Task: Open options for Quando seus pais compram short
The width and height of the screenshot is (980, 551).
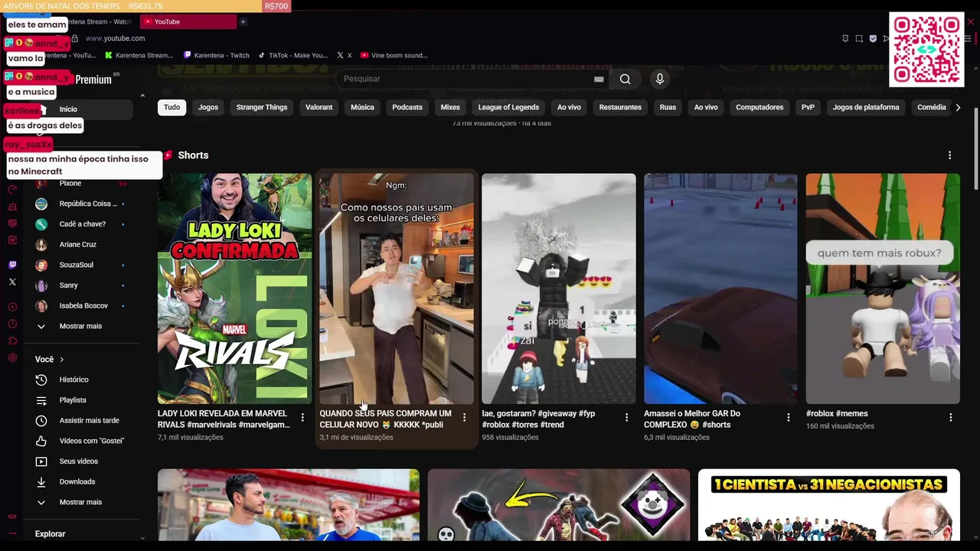Action: 464,418
